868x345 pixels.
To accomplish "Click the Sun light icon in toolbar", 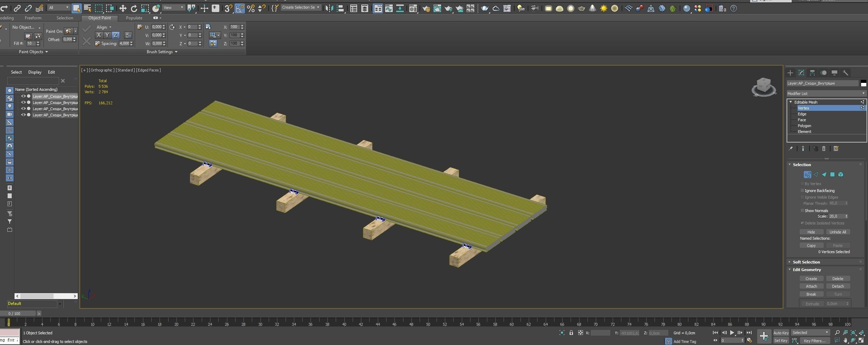I will point(603,8).
